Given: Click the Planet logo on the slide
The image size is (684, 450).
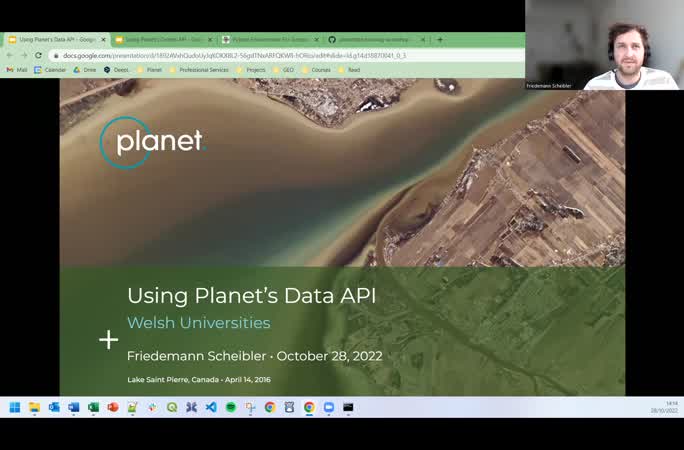Looking at the screenshot, I should [x=153, y=142].
